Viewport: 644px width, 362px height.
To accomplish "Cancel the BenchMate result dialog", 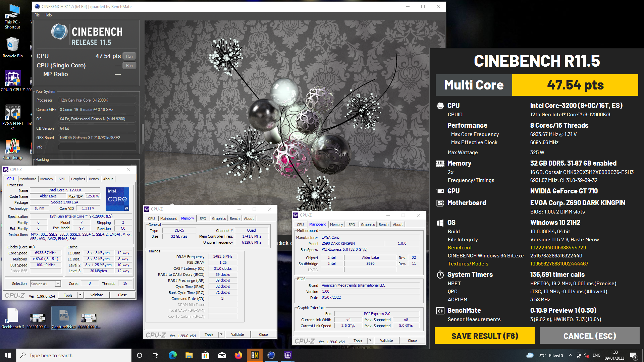I will (589, 336).
